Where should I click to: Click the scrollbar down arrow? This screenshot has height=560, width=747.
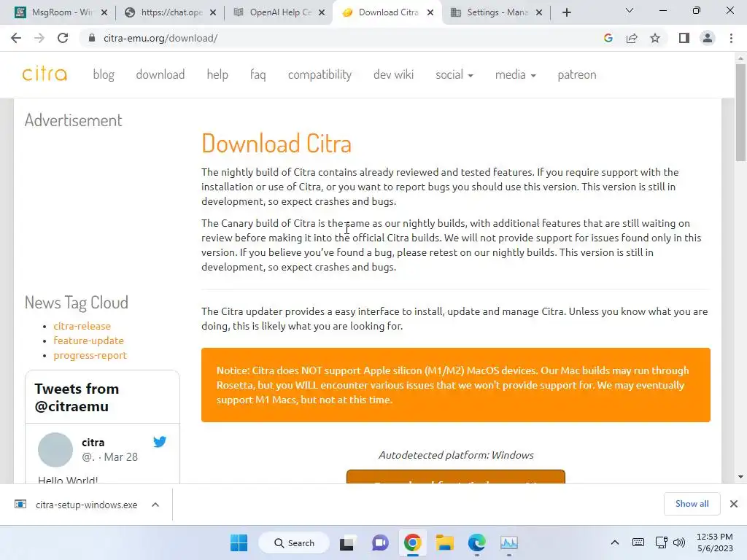740,477
